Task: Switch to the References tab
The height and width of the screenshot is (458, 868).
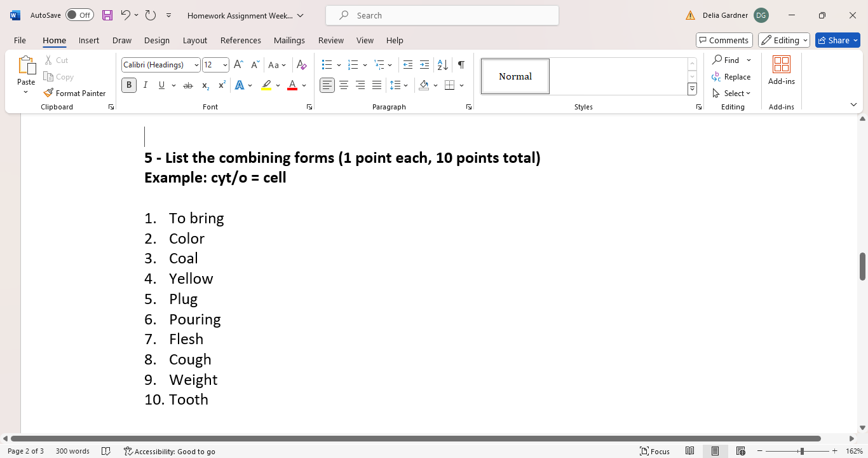Action: (x=241, y=40)
